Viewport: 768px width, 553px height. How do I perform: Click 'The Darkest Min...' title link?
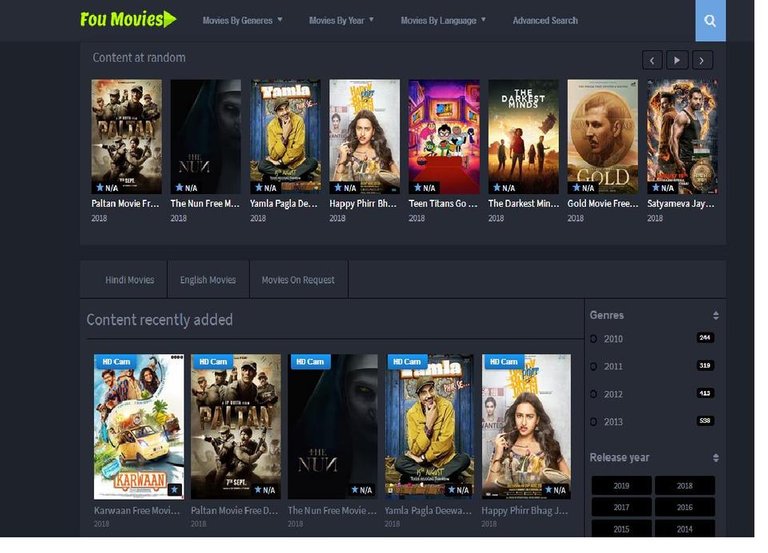click(x=524, y=204)
